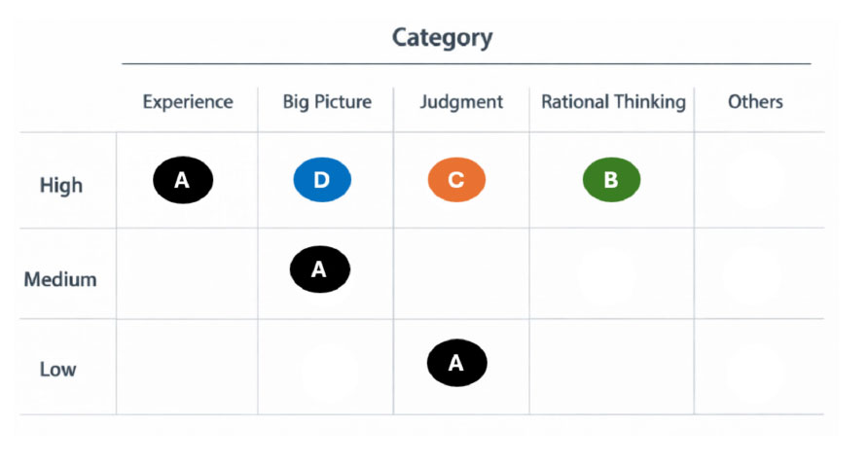868x463 pixels.
Task: Click the Experience column header
Action: (188, 102)
